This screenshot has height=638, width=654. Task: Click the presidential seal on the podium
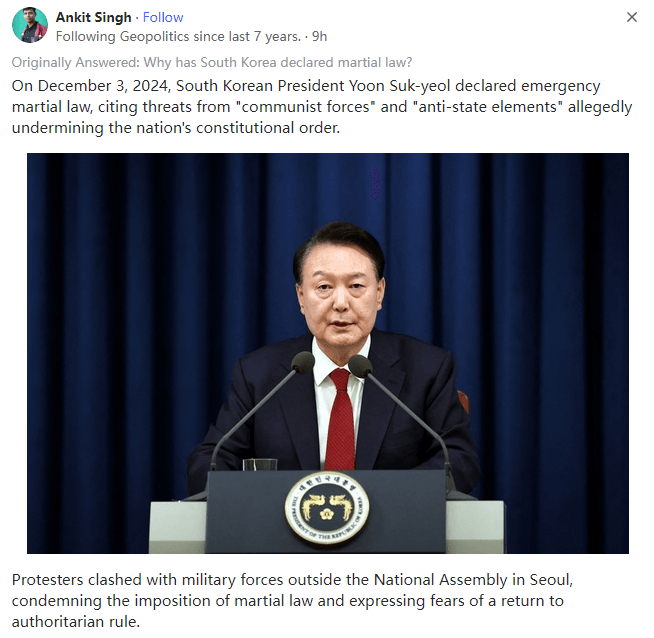coord(327,508)
